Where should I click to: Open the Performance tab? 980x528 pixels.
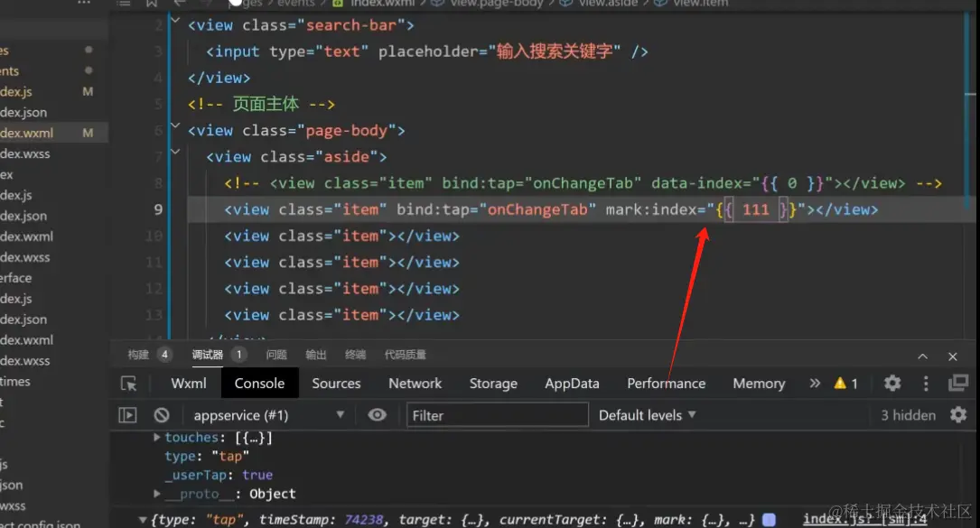coord(667,383)
